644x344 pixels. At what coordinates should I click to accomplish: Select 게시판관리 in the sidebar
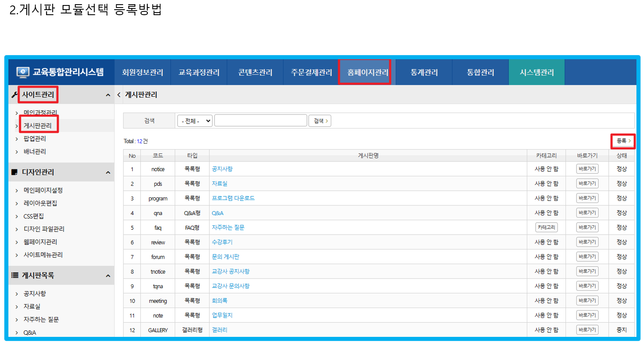pos(37,126)
